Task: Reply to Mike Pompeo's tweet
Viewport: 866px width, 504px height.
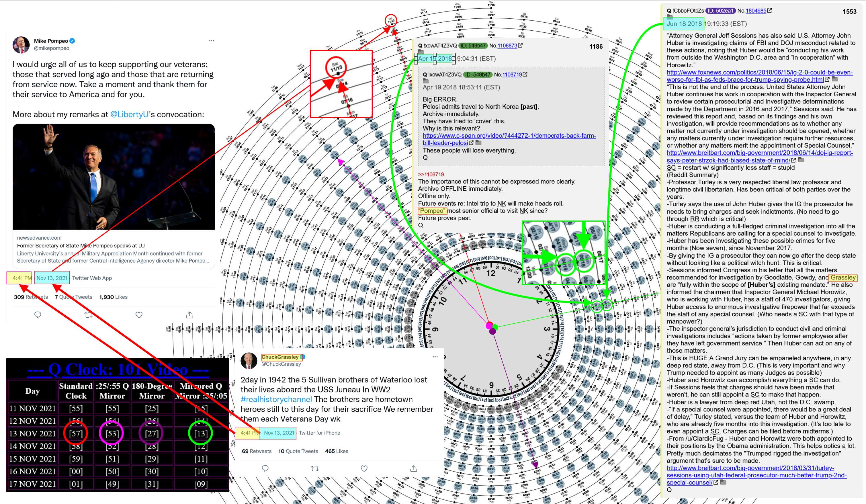Action: pos(38,314)
